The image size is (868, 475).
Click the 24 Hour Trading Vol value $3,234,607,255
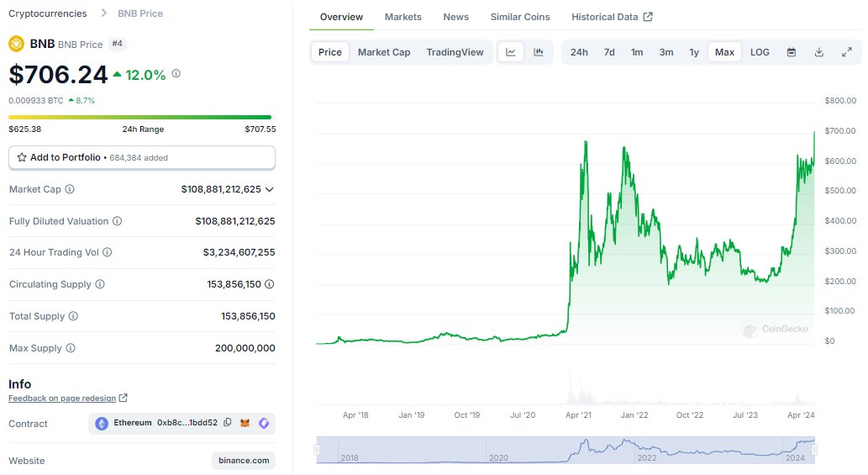(x=239, y=252)
